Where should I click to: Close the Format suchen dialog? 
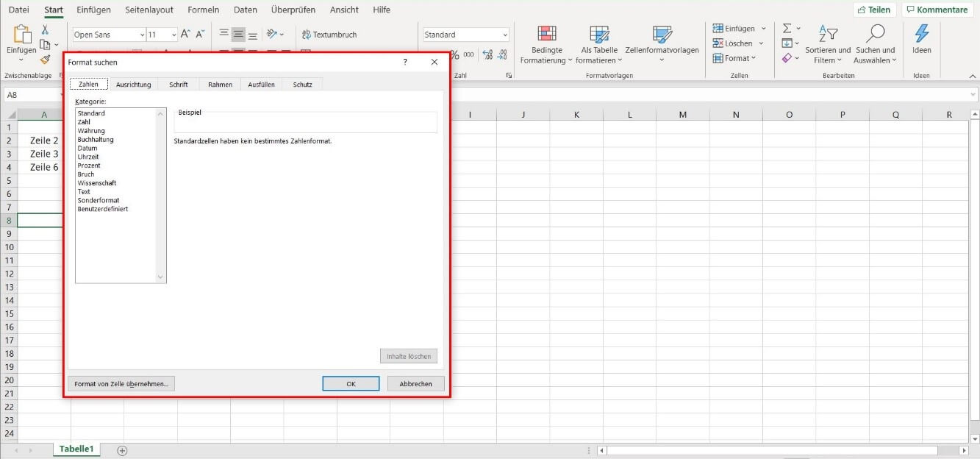434,63
